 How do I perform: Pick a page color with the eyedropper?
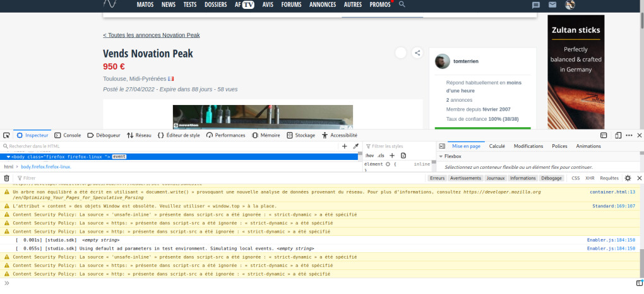[356, 146]
